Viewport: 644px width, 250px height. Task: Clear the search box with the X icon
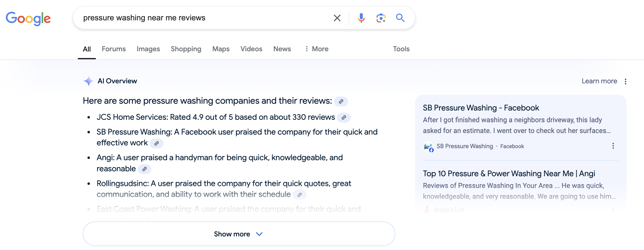(x=337, y=18)
